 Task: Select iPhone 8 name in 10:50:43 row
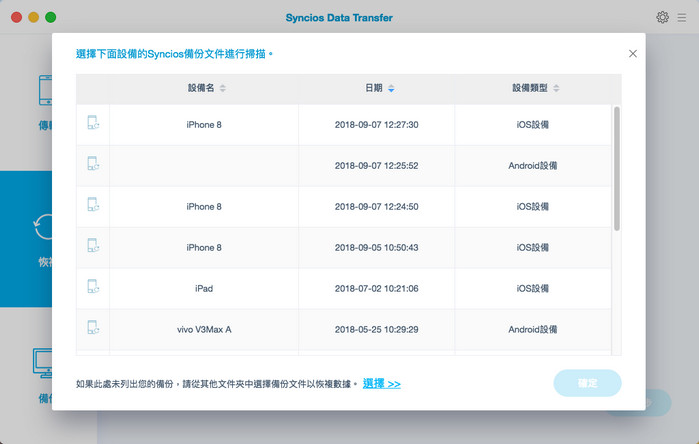pos(204,248)
